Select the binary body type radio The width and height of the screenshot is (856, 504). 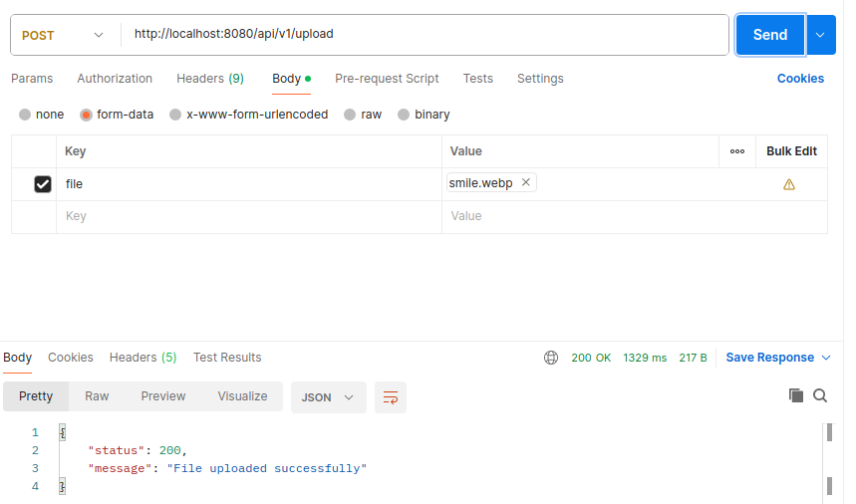click(404, 115)
